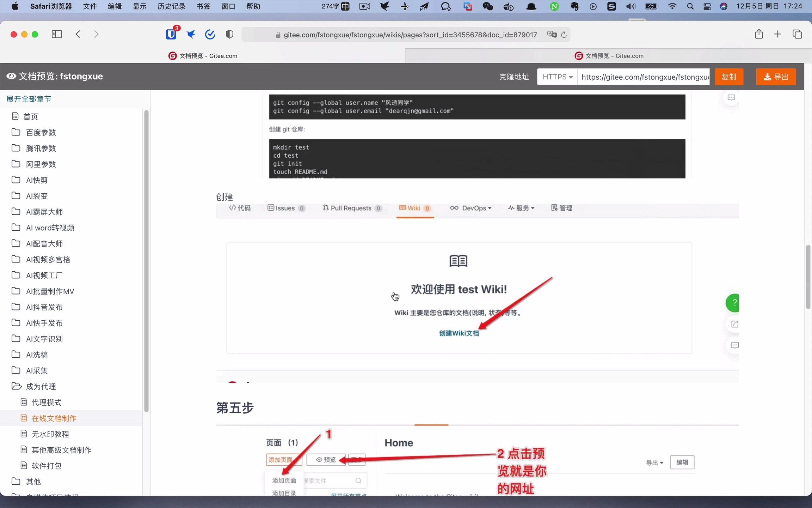Open the Wi-Fi status icon
This screenshot has width=812, height=508.
[672, 6]
